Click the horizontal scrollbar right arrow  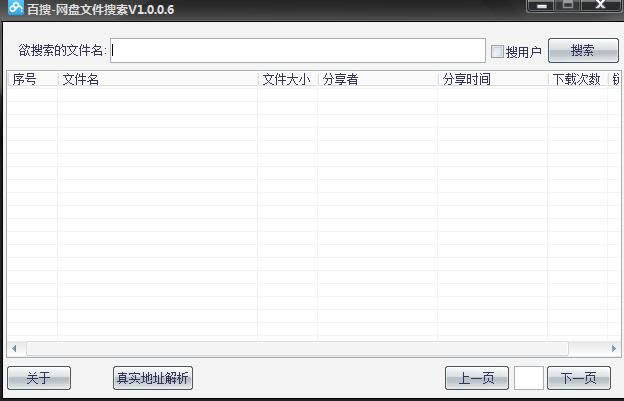coord(614,348)
